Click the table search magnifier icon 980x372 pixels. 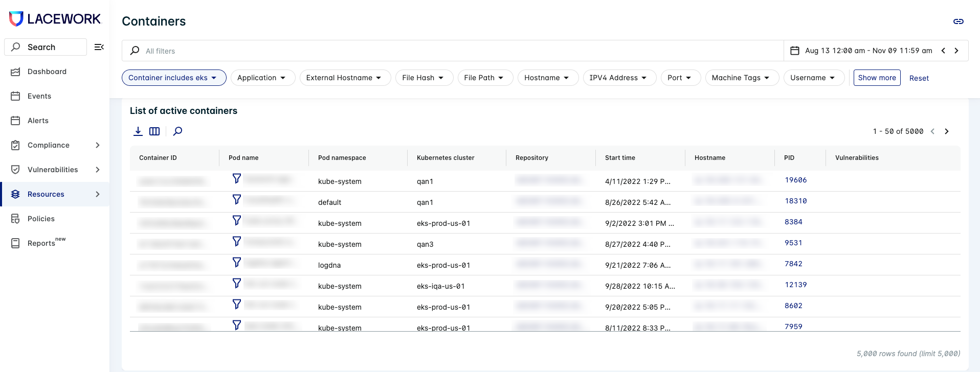pyautogui.click(x=177, y=131)
